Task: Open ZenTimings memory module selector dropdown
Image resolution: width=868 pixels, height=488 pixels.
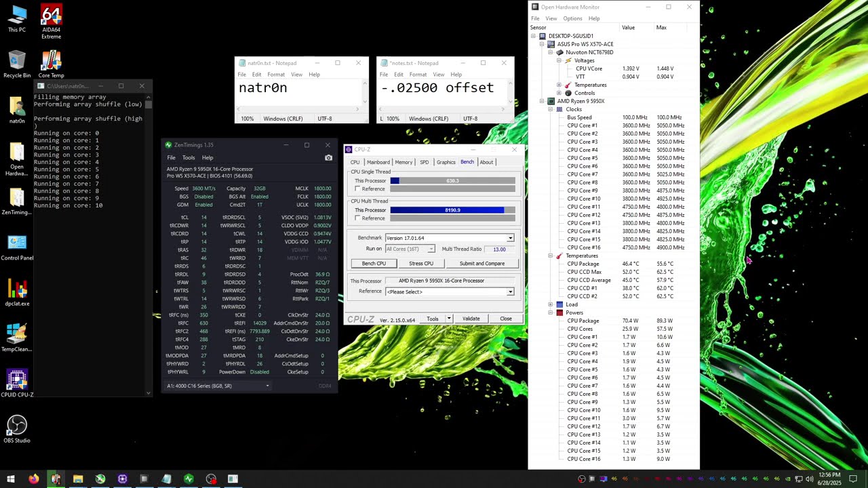Action: 218,386
